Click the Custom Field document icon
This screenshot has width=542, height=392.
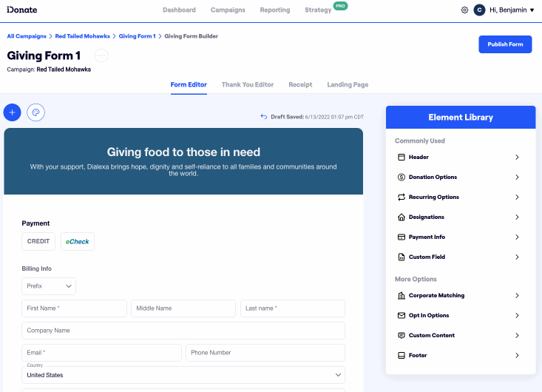tap(402, 257)
